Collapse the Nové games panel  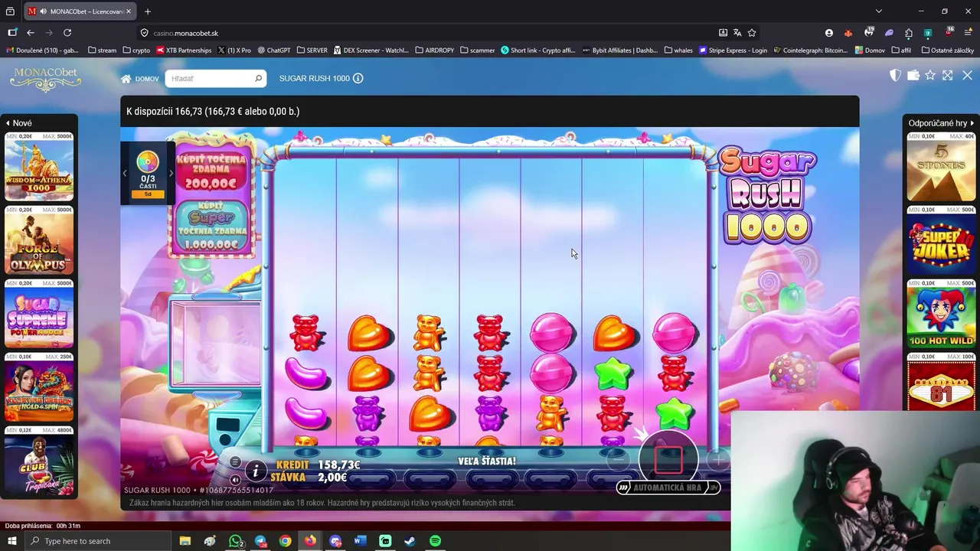19,123
